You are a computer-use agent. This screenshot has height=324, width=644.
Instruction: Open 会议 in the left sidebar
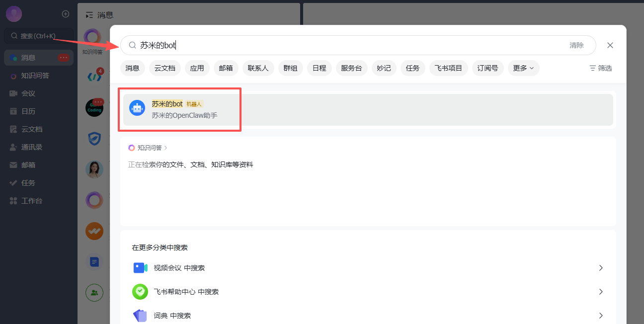28,93
